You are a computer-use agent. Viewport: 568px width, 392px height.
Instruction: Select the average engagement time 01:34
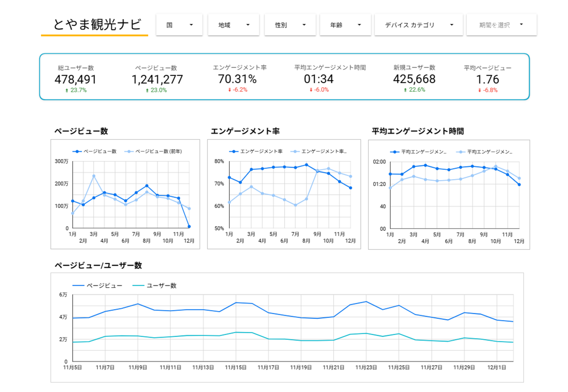319,79
